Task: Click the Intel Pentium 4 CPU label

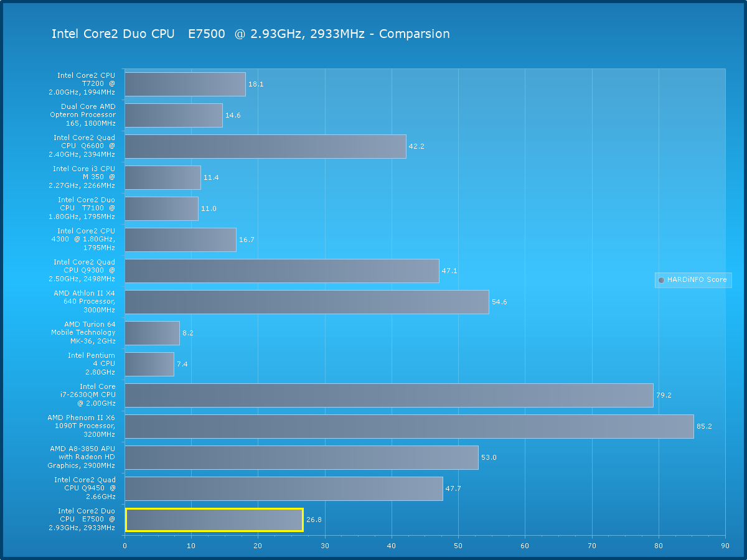Action: (x=92, y=364)
